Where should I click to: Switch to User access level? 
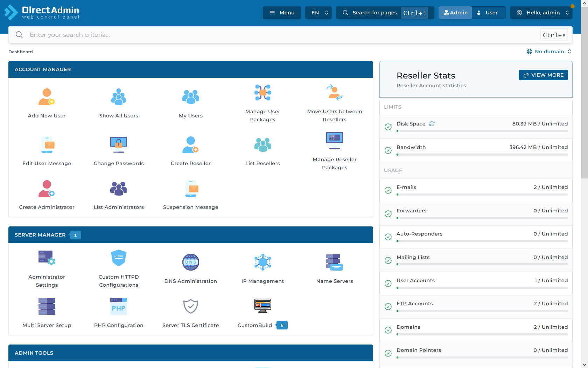(488, 13)
